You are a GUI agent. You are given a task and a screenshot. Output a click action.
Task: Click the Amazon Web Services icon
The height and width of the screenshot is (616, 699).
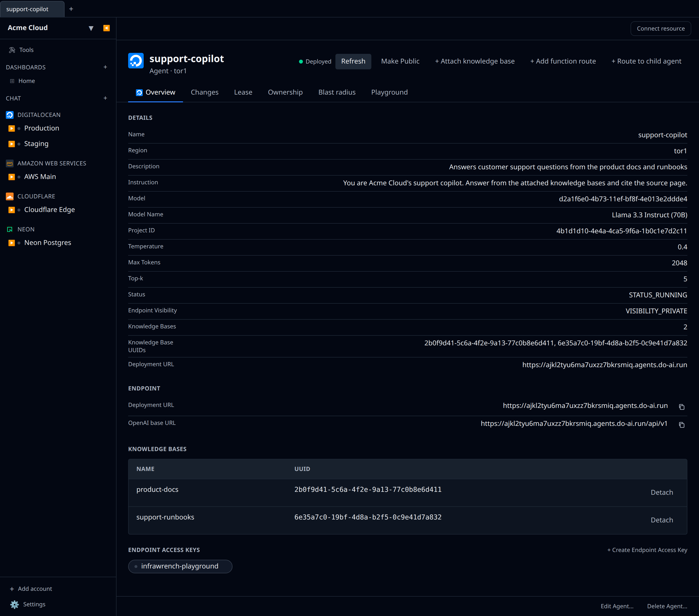pyautogui.click(x=10, y=163)
